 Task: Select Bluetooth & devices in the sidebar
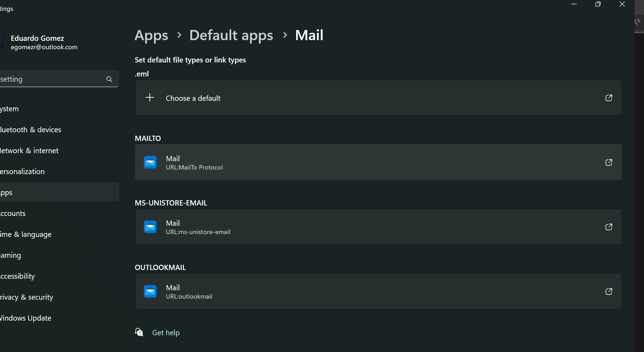31,129
